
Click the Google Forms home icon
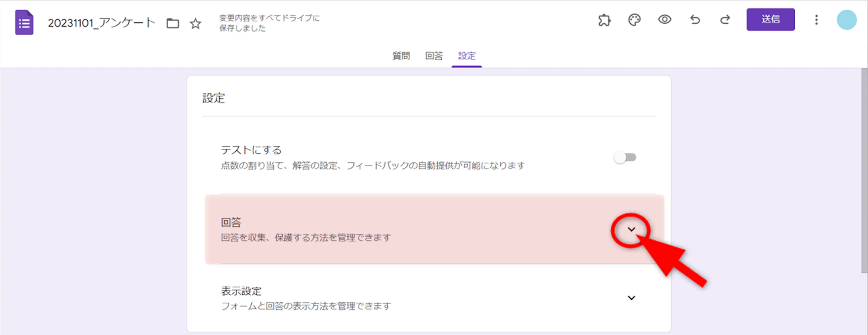coord(24,22)
